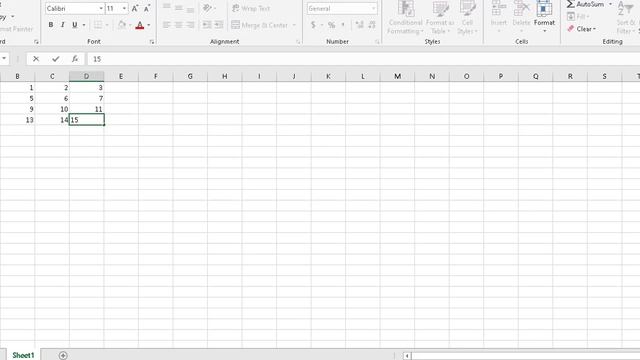This screenshot has height=360, width=640.
Task: Click AutoSum button
Action: pyautogui.click(x=585, y=4)
